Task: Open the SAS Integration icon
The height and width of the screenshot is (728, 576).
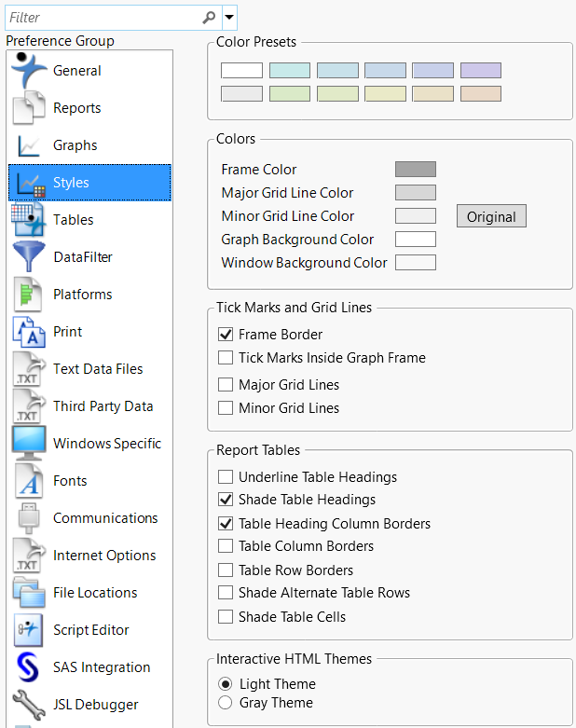Action: [x=29, y=667]
